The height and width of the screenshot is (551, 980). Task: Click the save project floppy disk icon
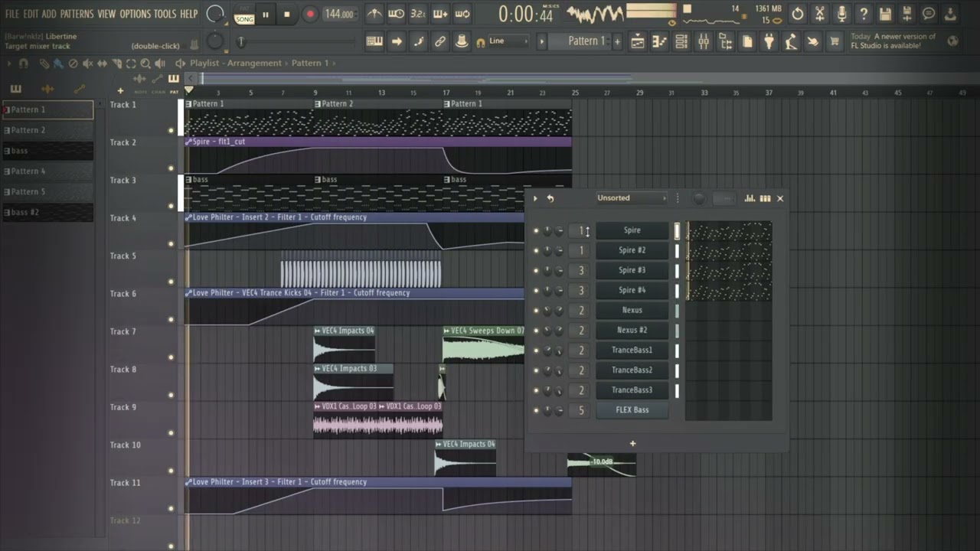point(886,14)
